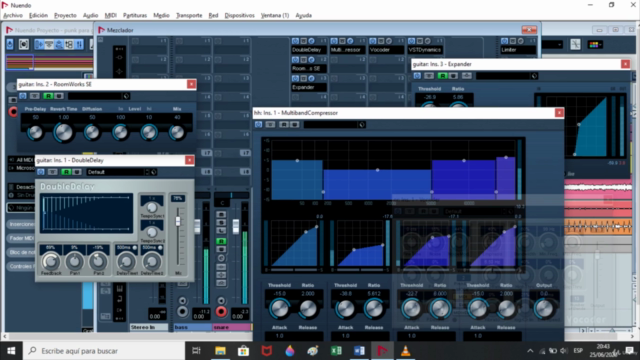Click the Windows search box
The image size is (640, 360).
pyautogui.click(x=103, y=351)
